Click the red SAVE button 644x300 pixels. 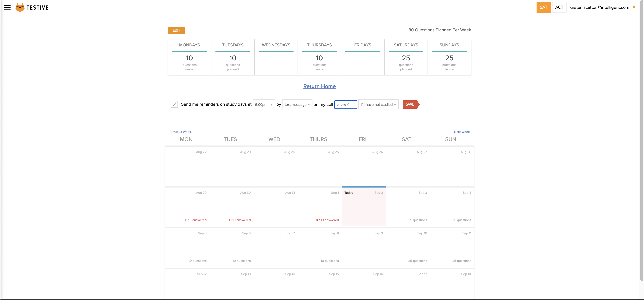click(410, 104)
